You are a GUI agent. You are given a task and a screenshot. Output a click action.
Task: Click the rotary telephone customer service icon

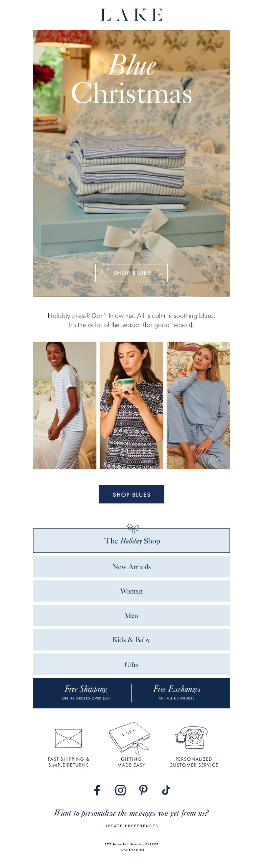[x=191, y=737]
